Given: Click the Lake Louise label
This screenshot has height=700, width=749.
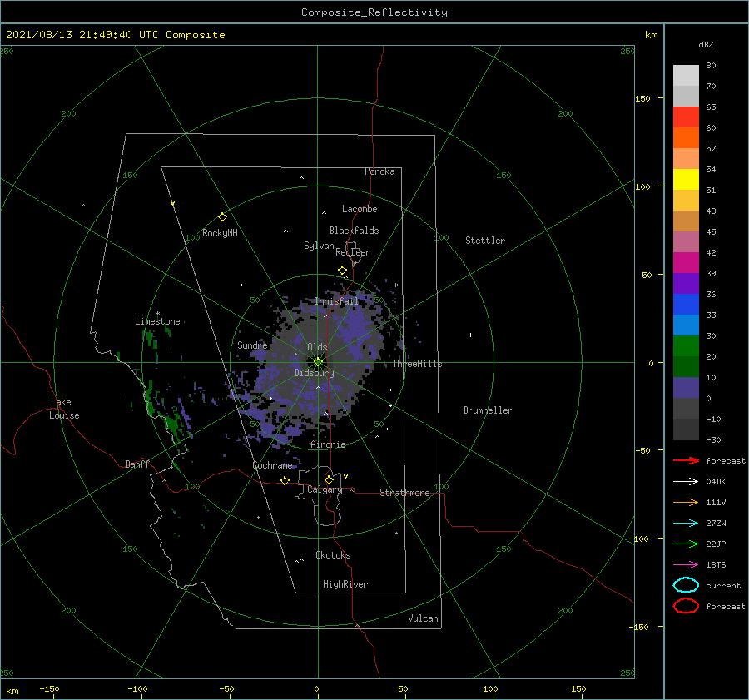Looking at the screenshot, I should click(64, 409).
